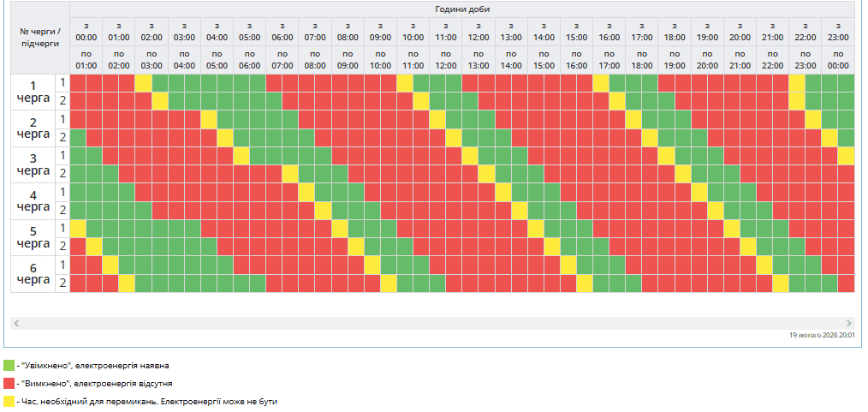Screen dimensions: 868x412
Task: Click the red "Вимкнено" legend swatch
Action: 9,383
